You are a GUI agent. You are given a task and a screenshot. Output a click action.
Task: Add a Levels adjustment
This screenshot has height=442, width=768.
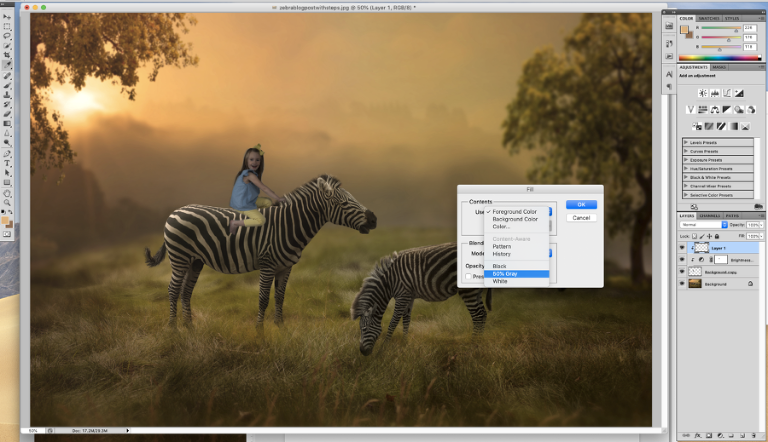tap(715, 93)
